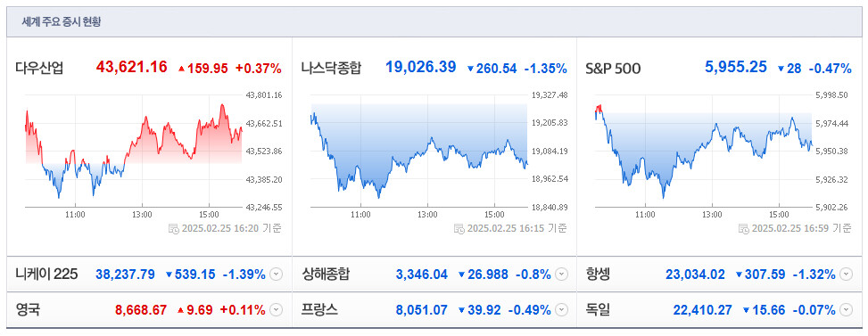The width and height of the screenshot is (868, 336).
Task: Expand the 프랑스 row chevron
Action: point(561,310)
